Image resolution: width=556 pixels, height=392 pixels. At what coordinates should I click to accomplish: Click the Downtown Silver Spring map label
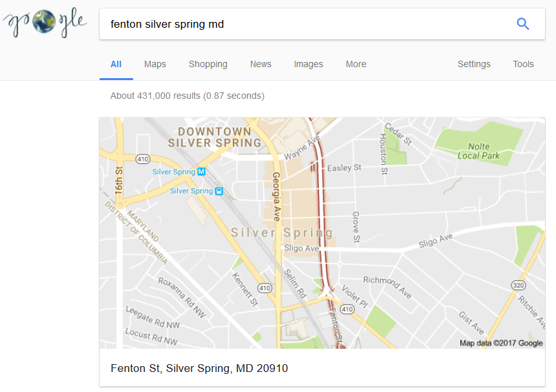click(x=215, y=137)
